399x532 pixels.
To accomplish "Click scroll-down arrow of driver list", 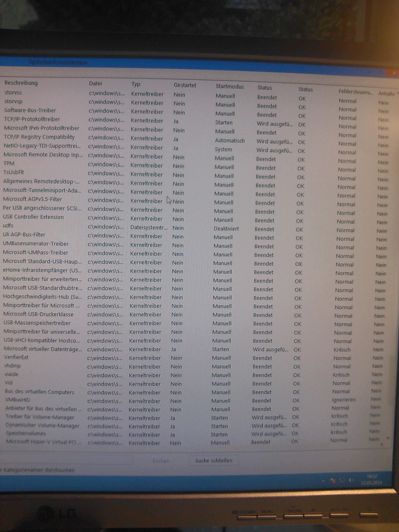I will 388,438.
